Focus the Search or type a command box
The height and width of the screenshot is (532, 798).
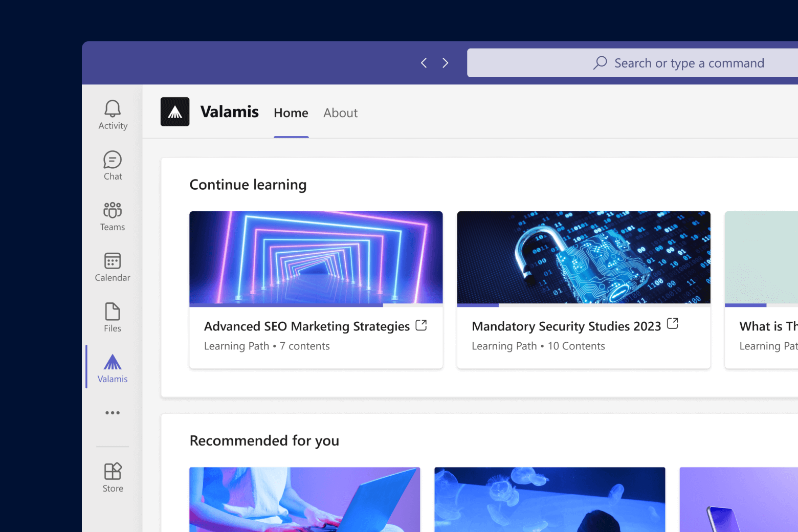pos(632,63)
